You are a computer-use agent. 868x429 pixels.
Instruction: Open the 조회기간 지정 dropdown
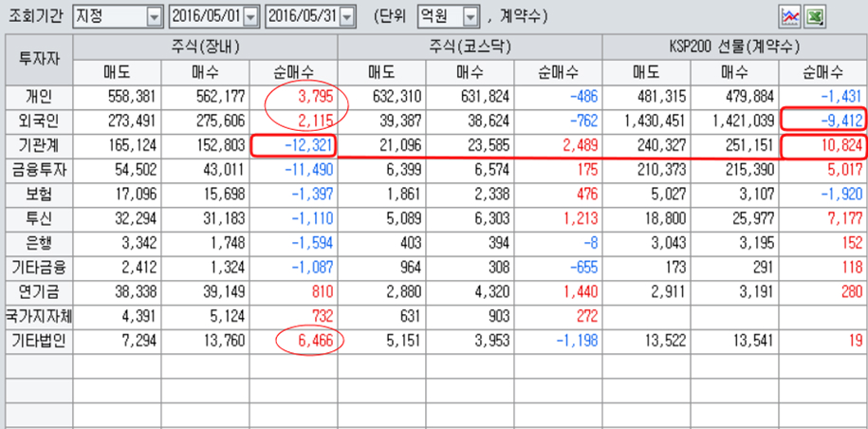pos(154,17)
